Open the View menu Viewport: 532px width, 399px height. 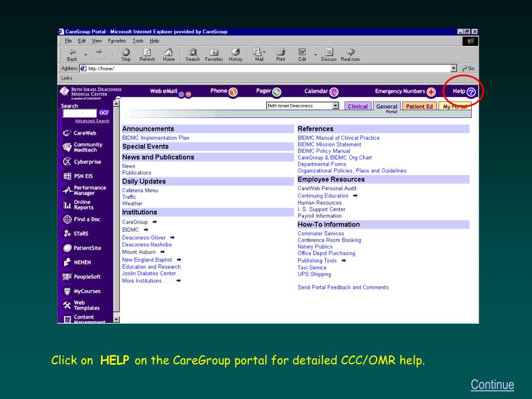pos(97,41)
